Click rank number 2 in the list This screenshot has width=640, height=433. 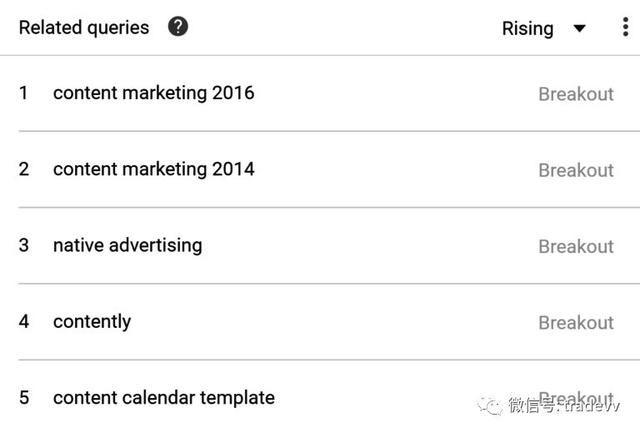tap(24, 169)
